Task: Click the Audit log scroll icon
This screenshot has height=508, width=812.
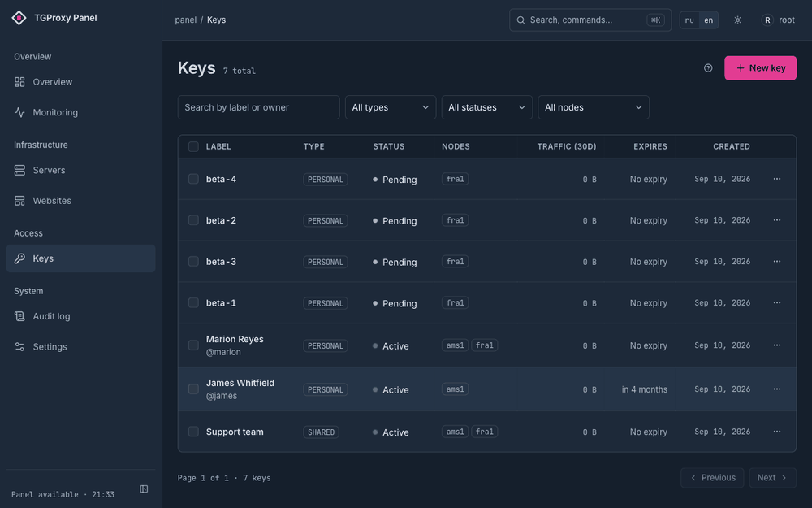Action: click(x=19, y=316)
